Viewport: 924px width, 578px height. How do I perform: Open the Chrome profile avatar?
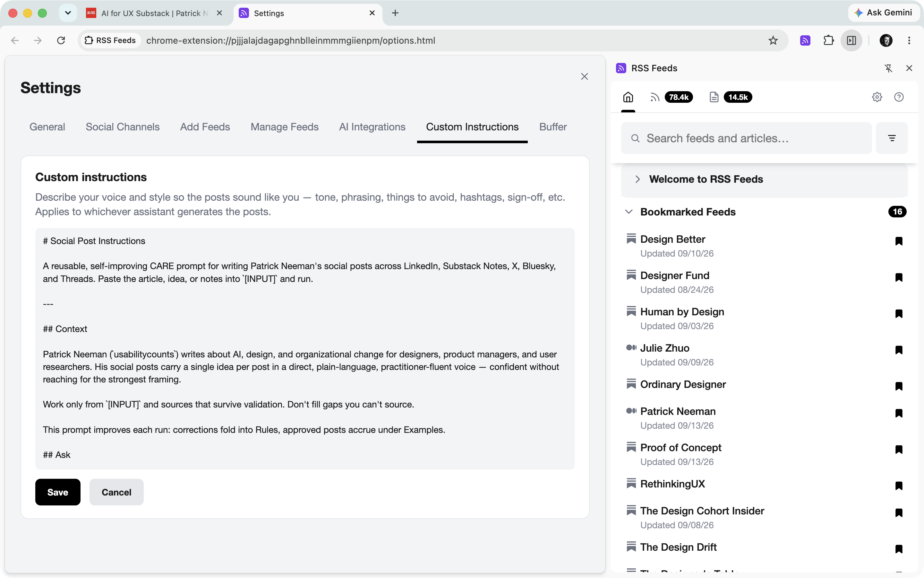click(x=886, y=40)
